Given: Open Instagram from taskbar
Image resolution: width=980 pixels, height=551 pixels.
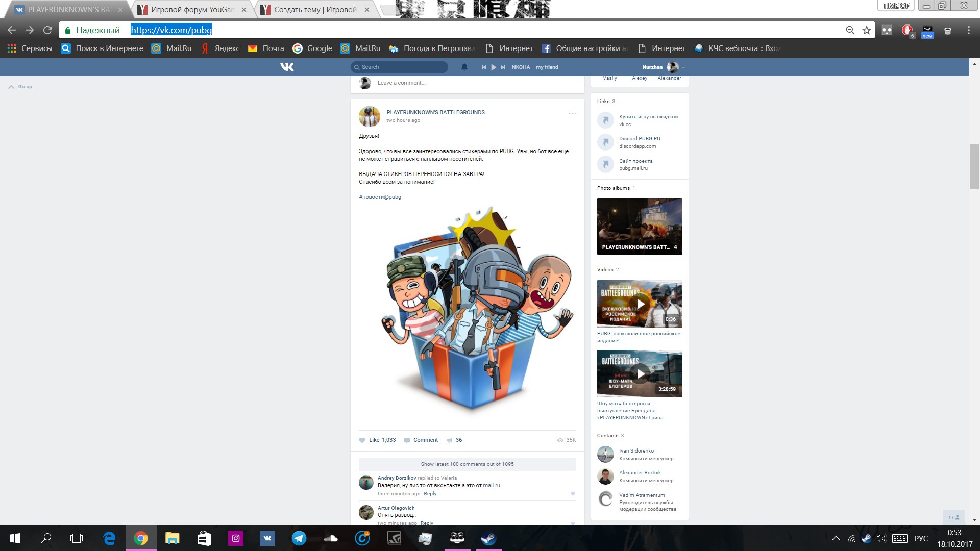Looking at the screenshot, I should point(236,538).
